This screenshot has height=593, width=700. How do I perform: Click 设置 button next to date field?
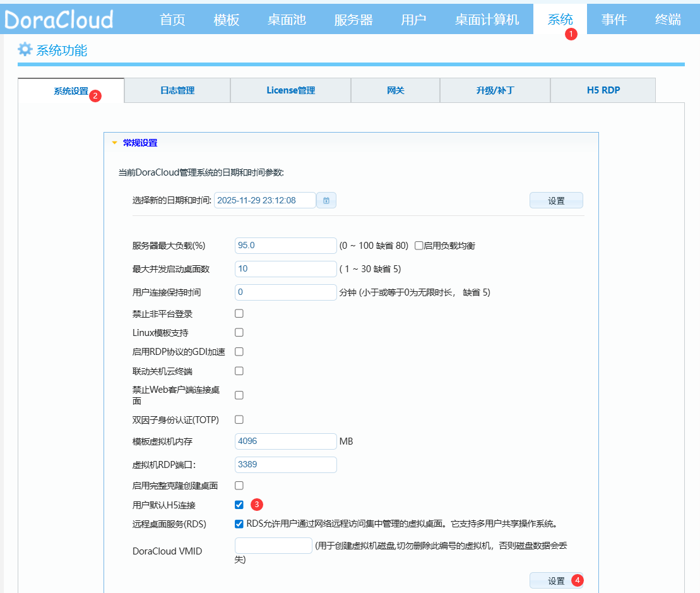[x=556, y=201]
